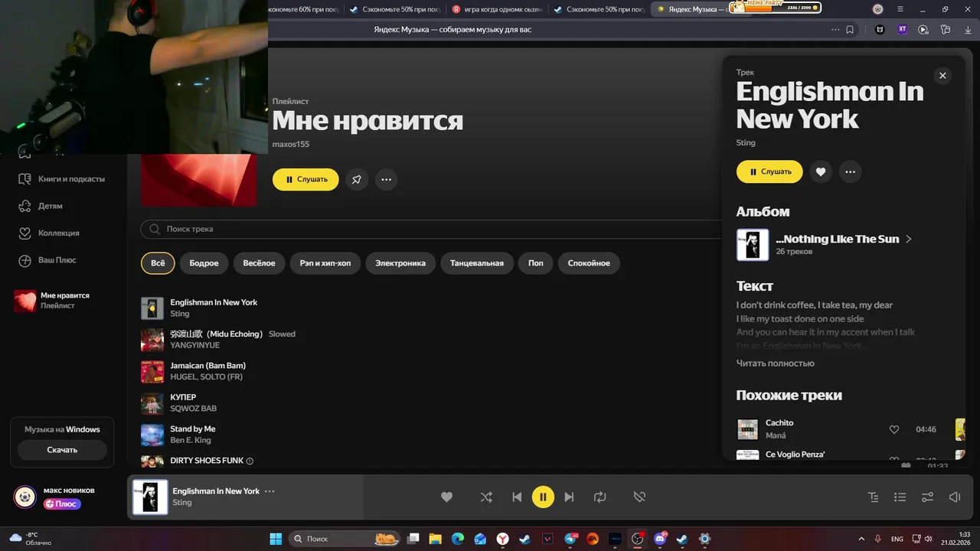Toggle repeat mode in the player bar
Image resolution: width=980 pixels, height=551 pixels.
(600, 497)
